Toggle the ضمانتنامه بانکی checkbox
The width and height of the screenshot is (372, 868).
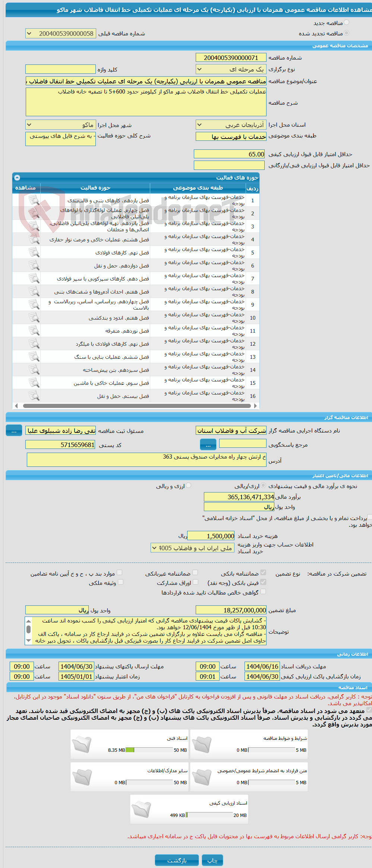pos(263,573)
